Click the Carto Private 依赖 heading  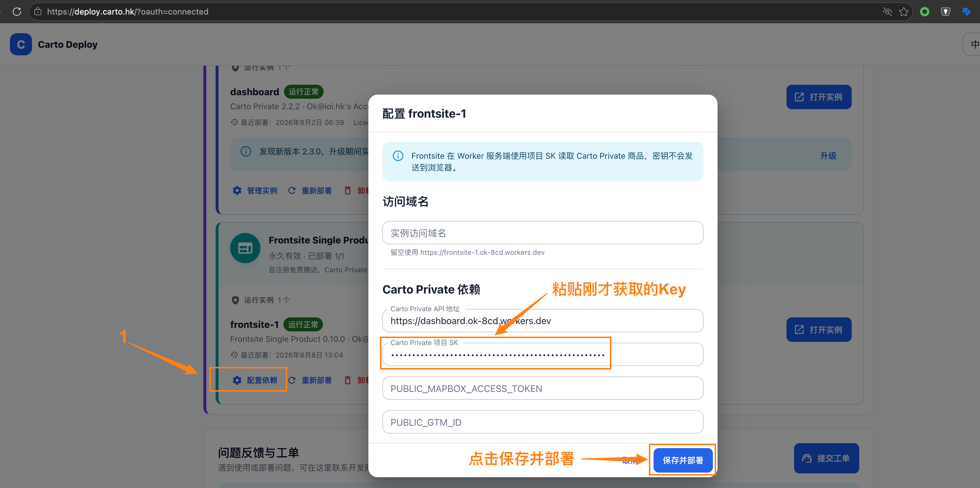tap(431, 289)
